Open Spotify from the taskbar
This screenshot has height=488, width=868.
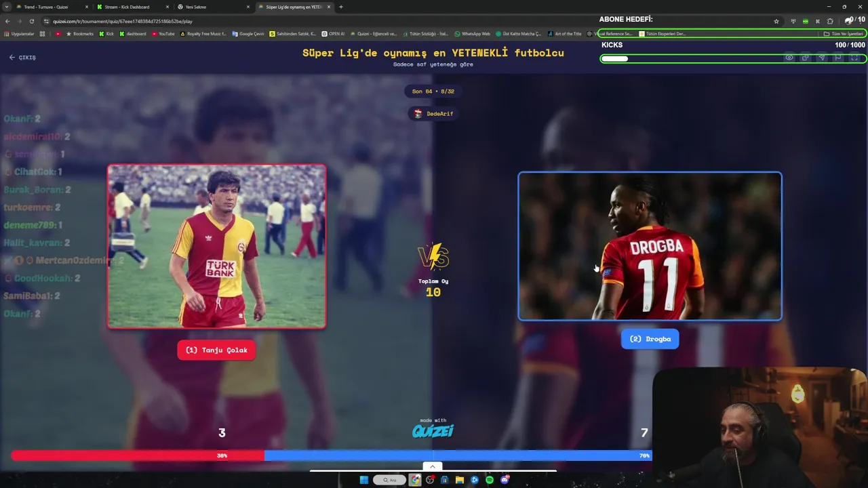point(490,480)
